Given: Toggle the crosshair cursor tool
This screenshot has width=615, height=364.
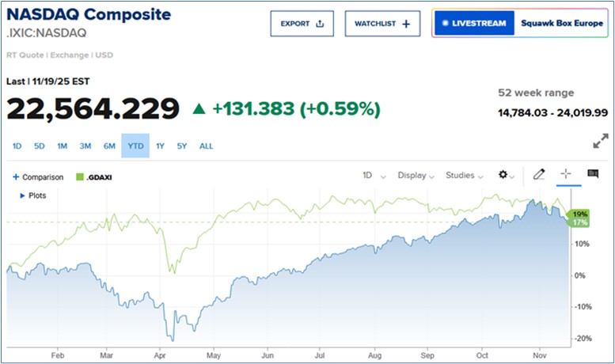Looking at the screenshot, I should (x=566, y=175).
